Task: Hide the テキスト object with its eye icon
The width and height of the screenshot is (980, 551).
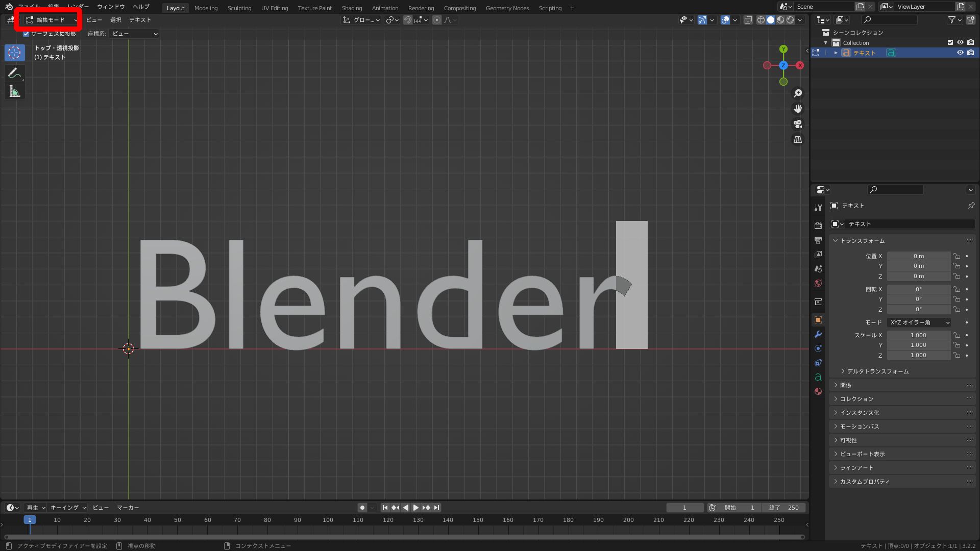Action: (x=961, y=53)
